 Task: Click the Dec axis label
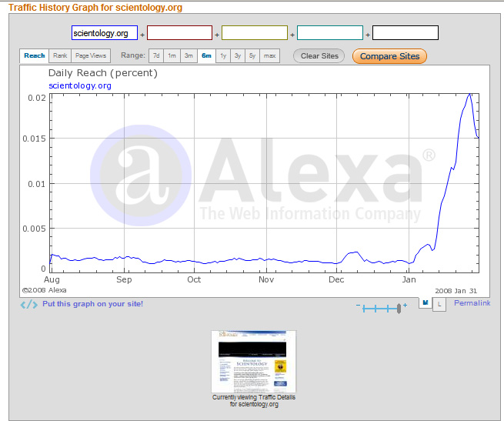click(x=336, y=279)
